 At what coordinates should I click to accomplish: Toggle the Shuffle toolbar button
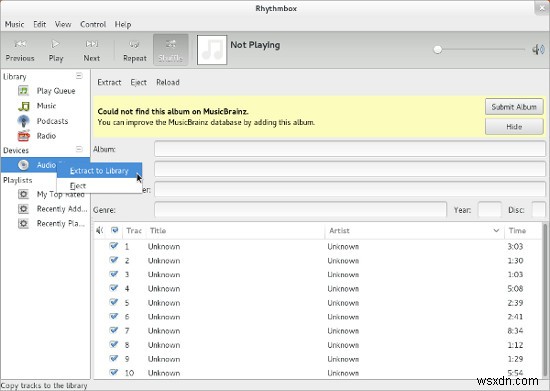tap(171, 50)
